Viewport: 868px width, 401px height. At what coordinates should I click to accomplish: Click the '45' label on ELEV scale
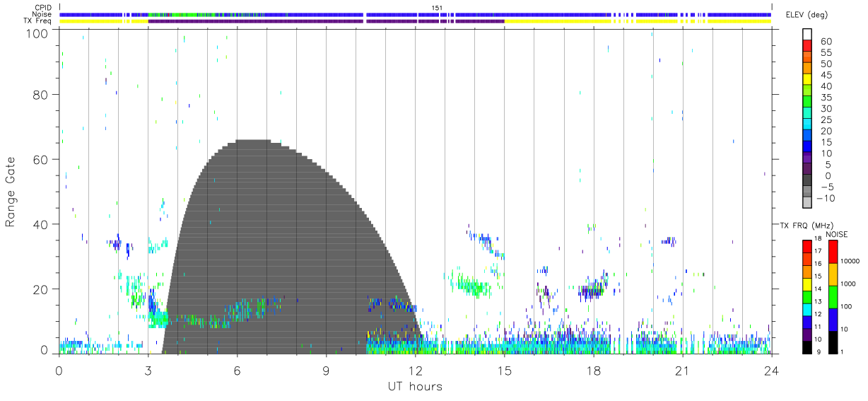coord(826,76)
